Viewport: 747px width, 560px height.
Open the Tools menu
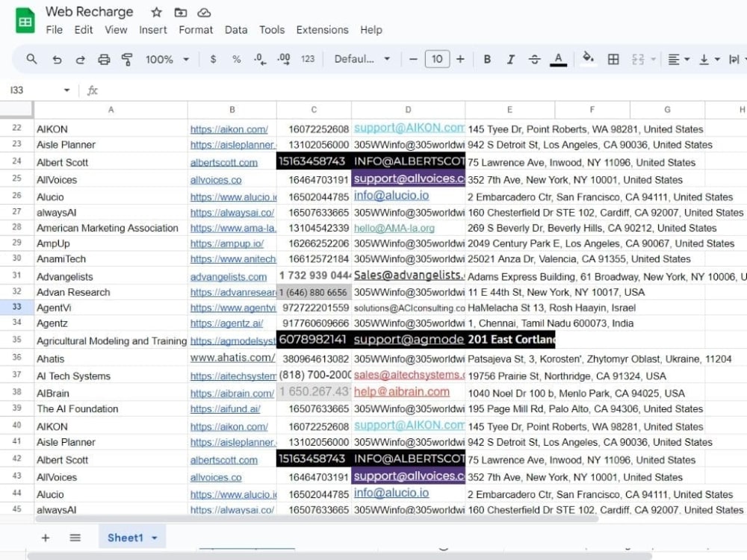pyautogui.click(x=272, y=30)
